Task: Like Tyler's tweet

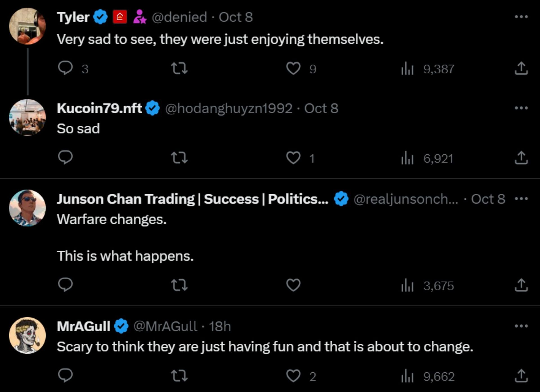Action: [293, 68]
